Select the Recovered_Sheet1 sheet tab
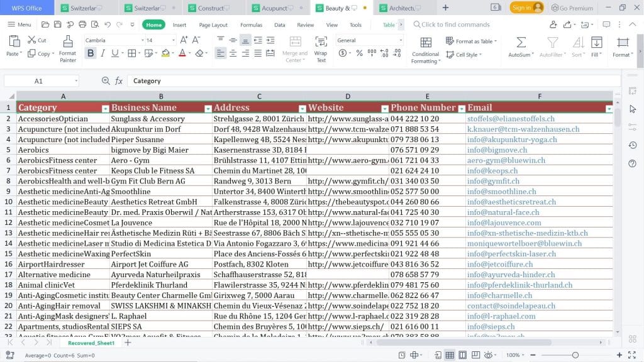Viewport: 644px width, 362px height. (91, 343)
